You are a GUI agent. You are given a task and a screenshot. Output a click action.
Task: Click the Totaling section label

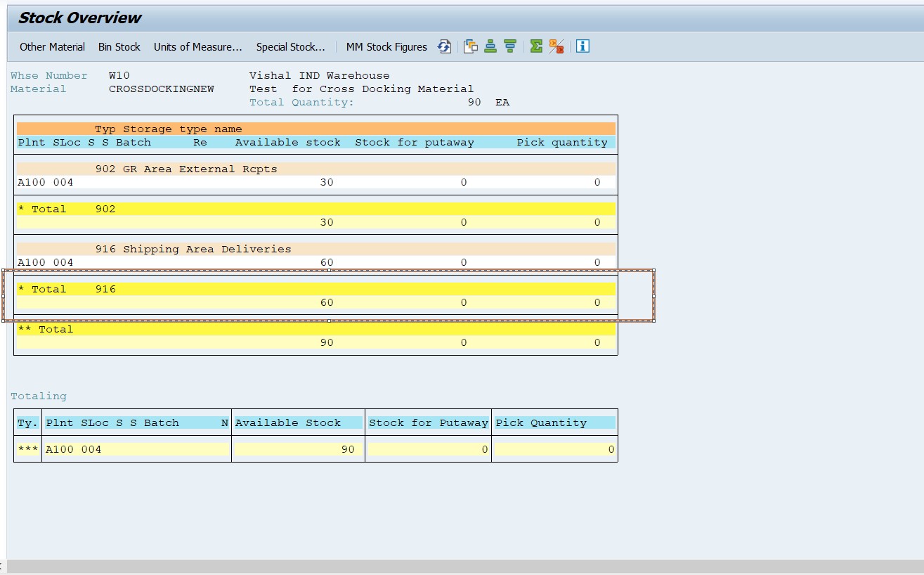pyautogui.click(x=39, y=396)
